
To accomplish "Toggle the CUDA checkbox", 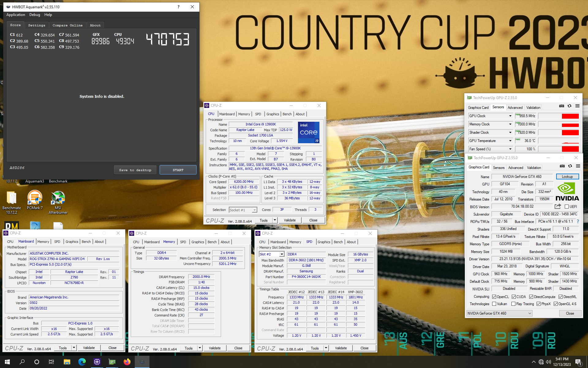I will coord(514,297).
